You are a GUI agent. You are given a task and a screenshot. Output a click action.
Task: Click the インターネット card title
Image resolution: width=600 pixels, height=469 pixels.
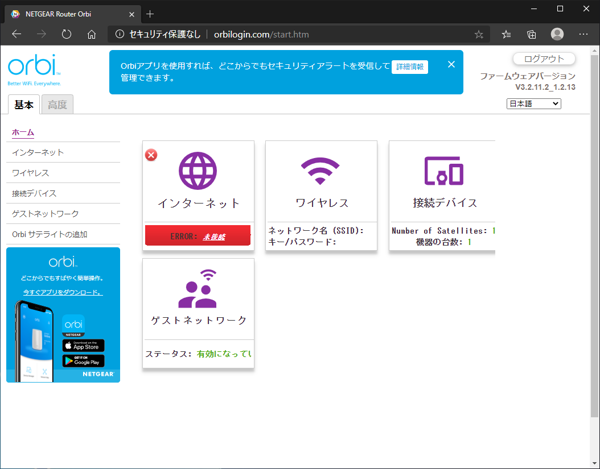[x=198, y=203]
